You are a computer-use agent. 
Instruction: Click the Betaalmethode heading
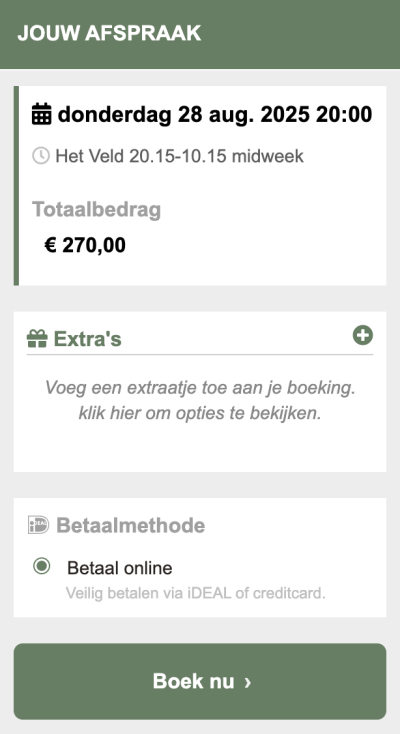pyautogui.click(x=131, y=526)
